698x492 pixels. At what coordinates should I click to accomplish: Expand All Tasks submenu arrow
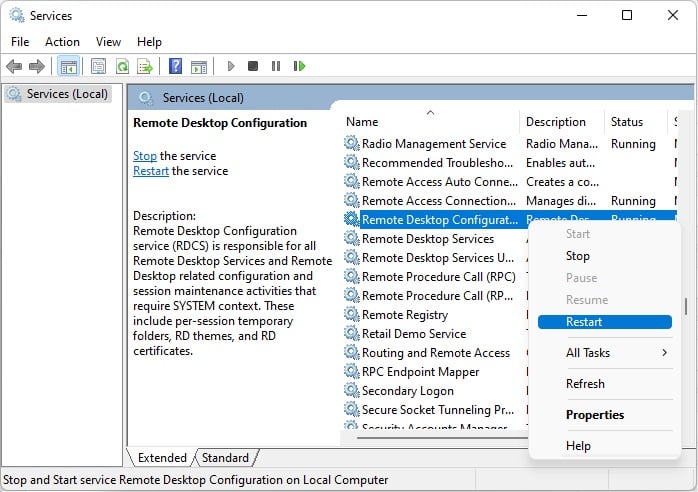click(x=664, y=353)
